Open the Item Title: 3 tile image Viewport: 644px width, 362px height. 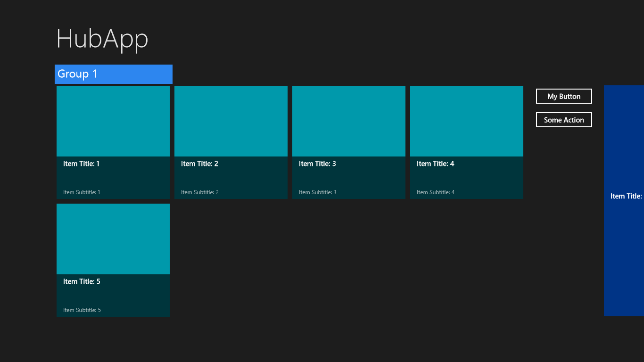(x=349, y=121)
